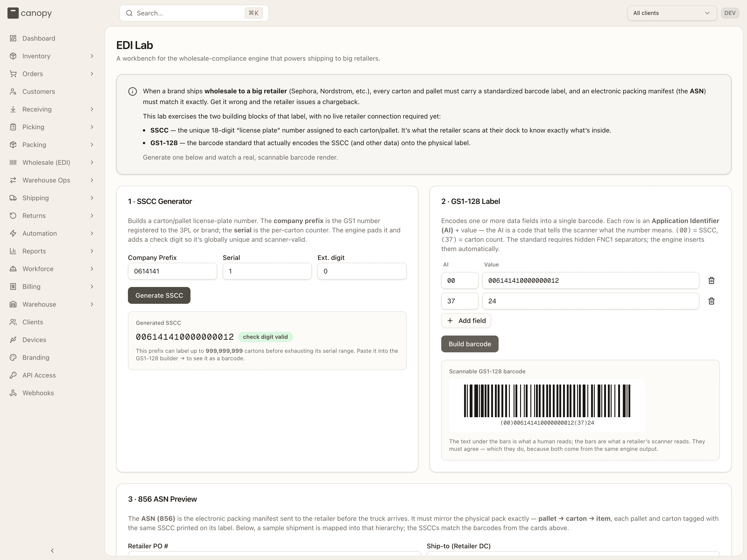Image resolution: width=747 pixels, height=560 pixels.
Task: Open the Returns menu item
Action: pyautogui.click(x=52, y=216)
